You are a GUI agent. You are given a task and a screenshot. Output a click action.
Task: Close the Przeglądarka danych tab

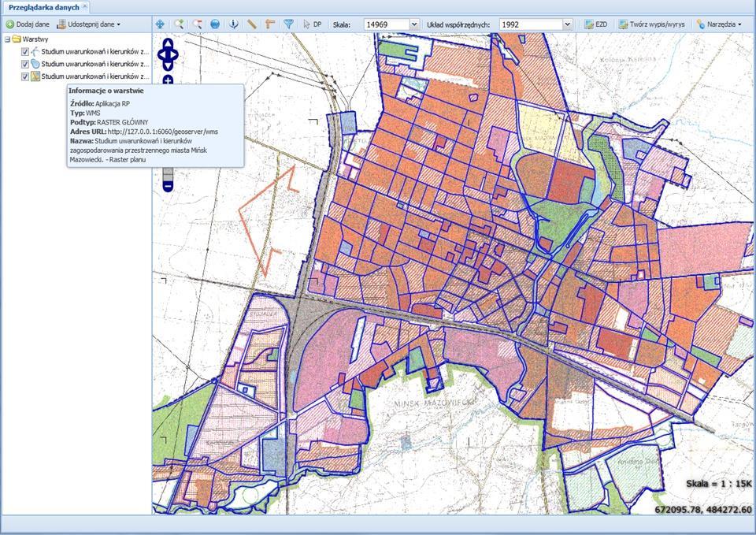85,6
